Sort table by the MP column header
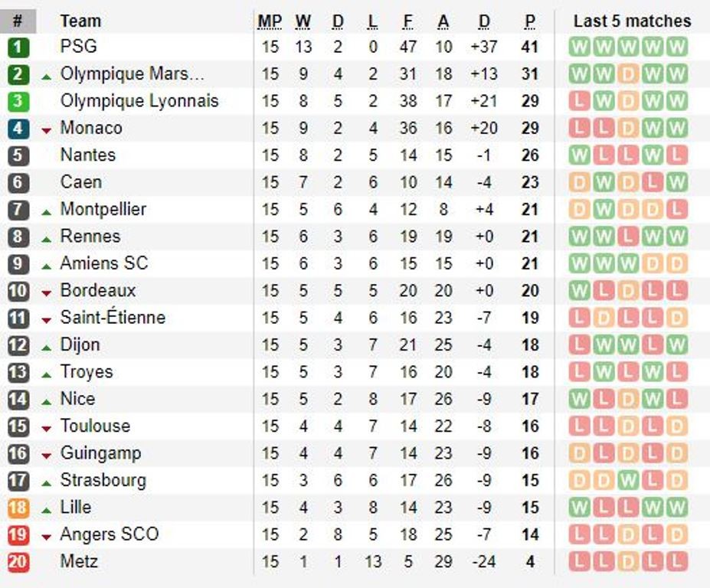 270,21
